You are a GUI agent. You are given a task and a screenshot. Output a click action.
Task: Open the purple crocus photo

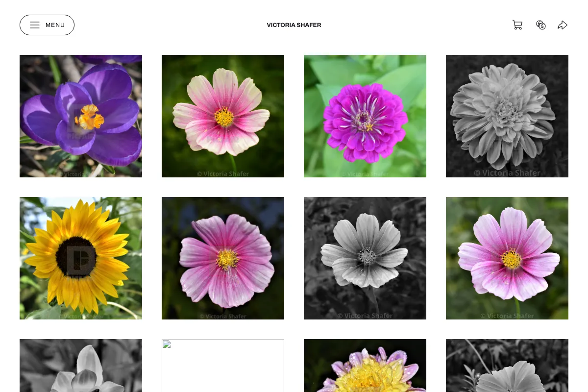pos(81,116)
